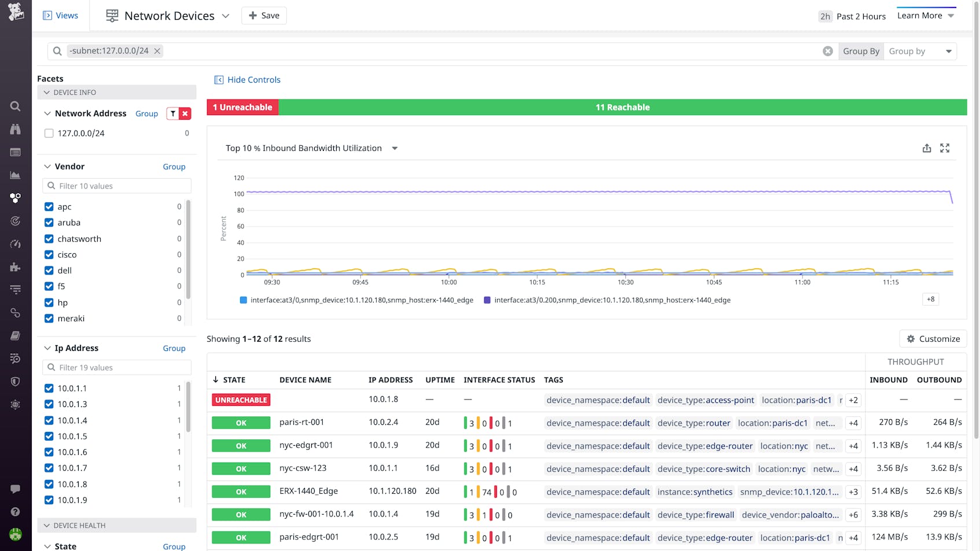This screenshot has width=980, height=551.
Task: Open the Group by dropdown
Action: pyautogui.click(x=920, y=51)
